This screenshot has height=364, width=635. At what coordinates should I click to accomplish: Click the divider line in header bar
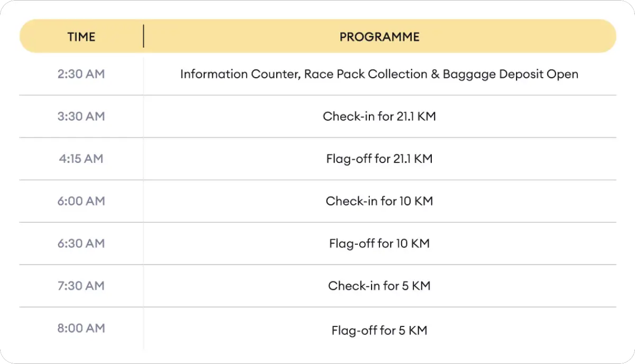[143, 37]
